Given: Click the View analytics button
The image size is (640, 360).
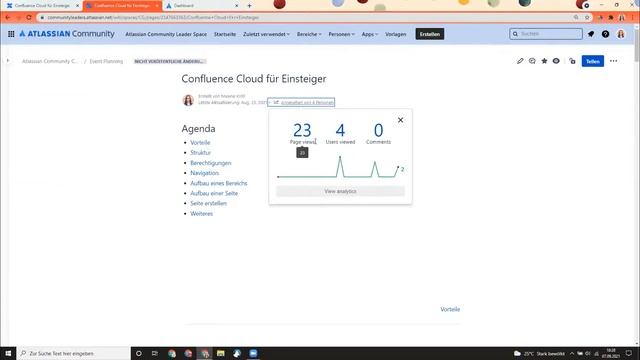Looking at the screenshot, I should click(x=340, y=191).
